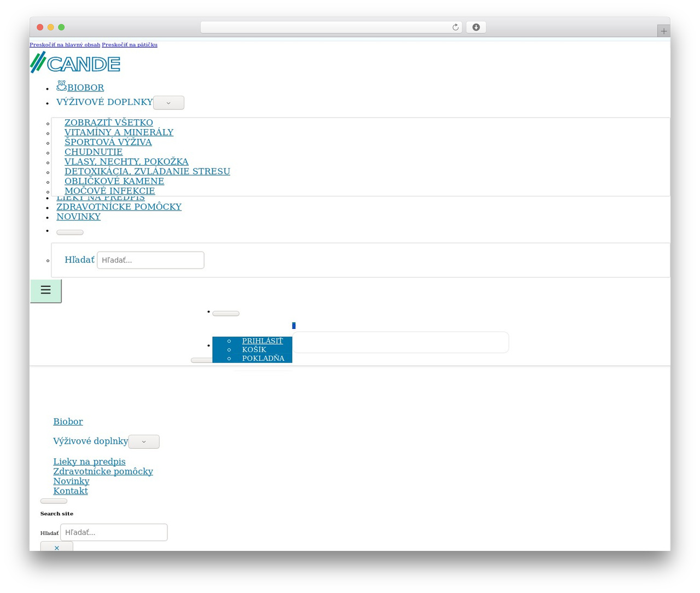The height and width of the screenshot is (593, 700).
Task: Go to POKLADŇA
Action: [263, 358]
